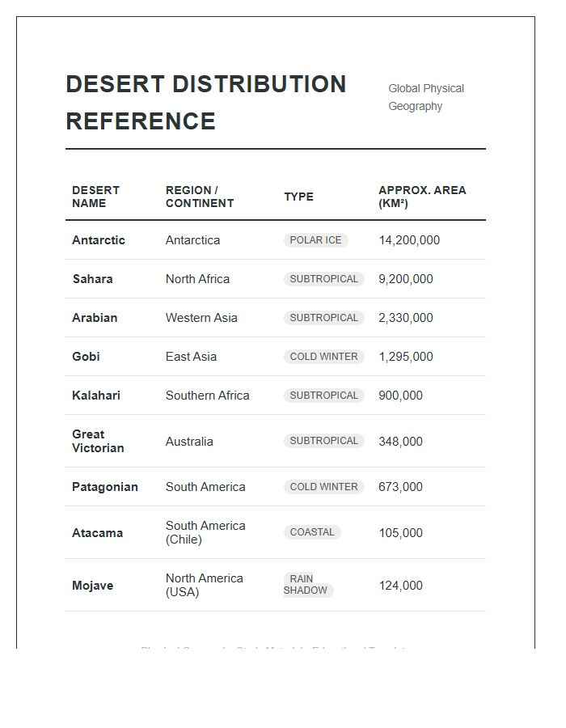Click the Region / Continent column header
Image resolution: width=566 pixels, height=728 pixels.
200,197
